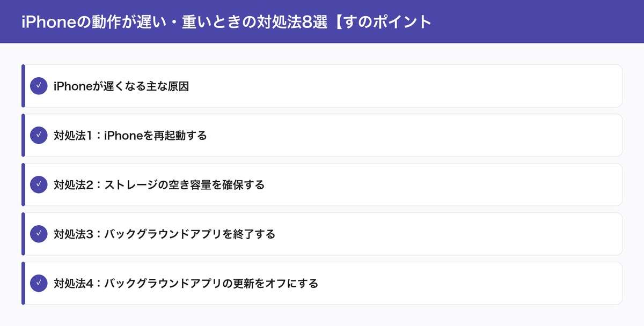644x326 pixels.
Task: Click the purple accent bar on the second card
Action: click(23, 135)
